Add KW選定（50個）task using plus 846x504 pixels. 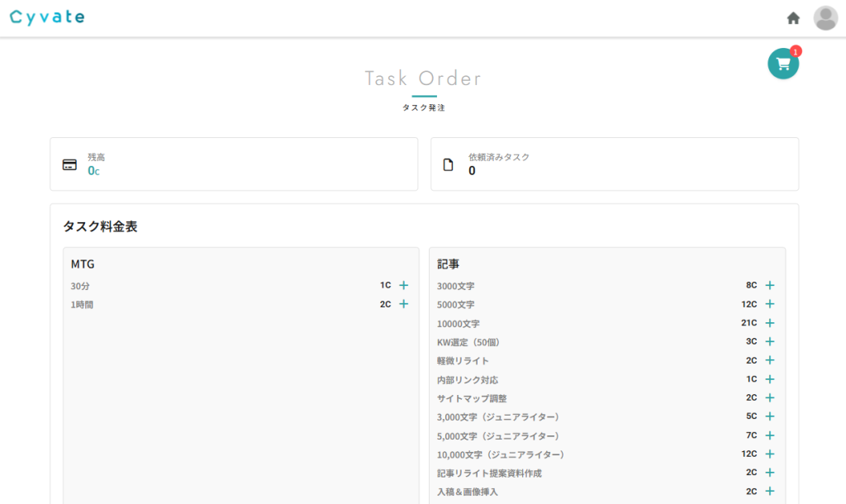pos(770,341)
